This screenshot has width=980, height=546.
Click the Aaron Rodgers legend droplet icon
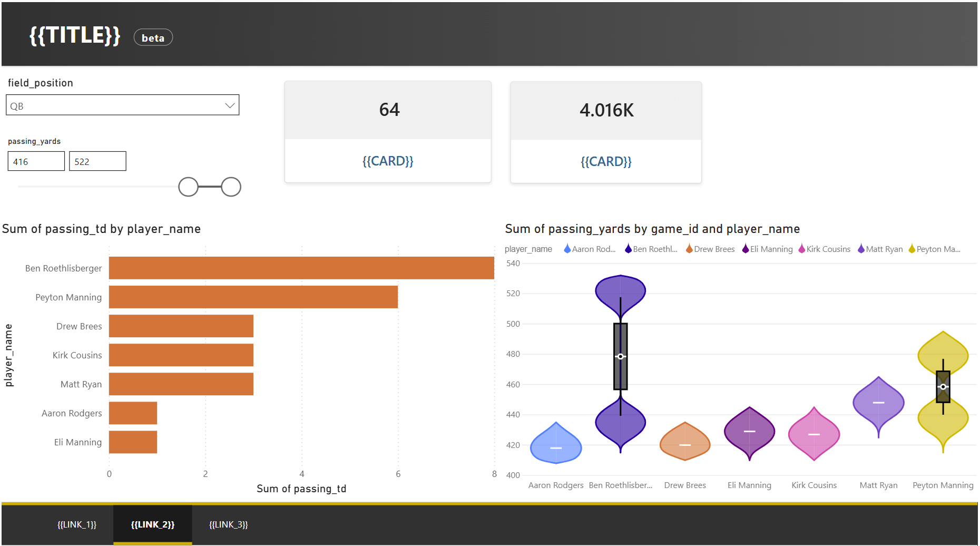point(567,249)
